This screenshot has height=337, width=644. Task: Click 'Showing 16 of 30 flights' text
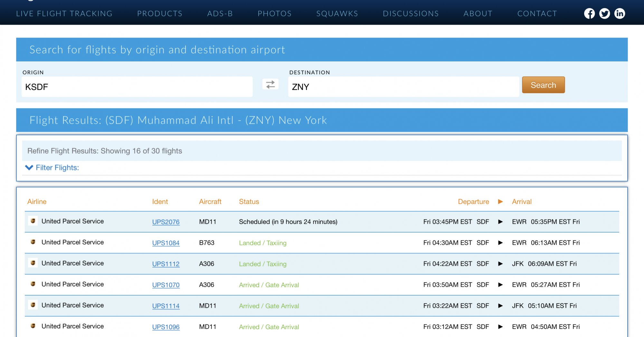[141, 151]
